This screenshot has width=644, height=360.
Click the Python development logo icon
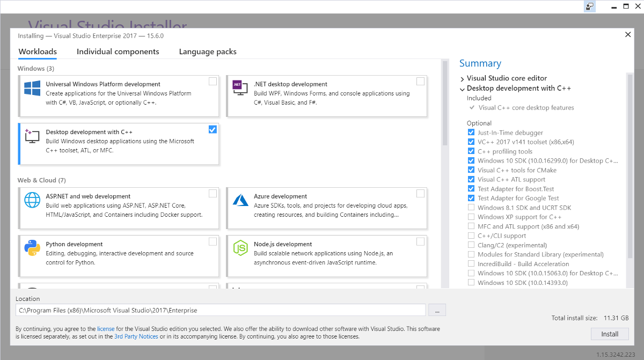pos(32,248)
